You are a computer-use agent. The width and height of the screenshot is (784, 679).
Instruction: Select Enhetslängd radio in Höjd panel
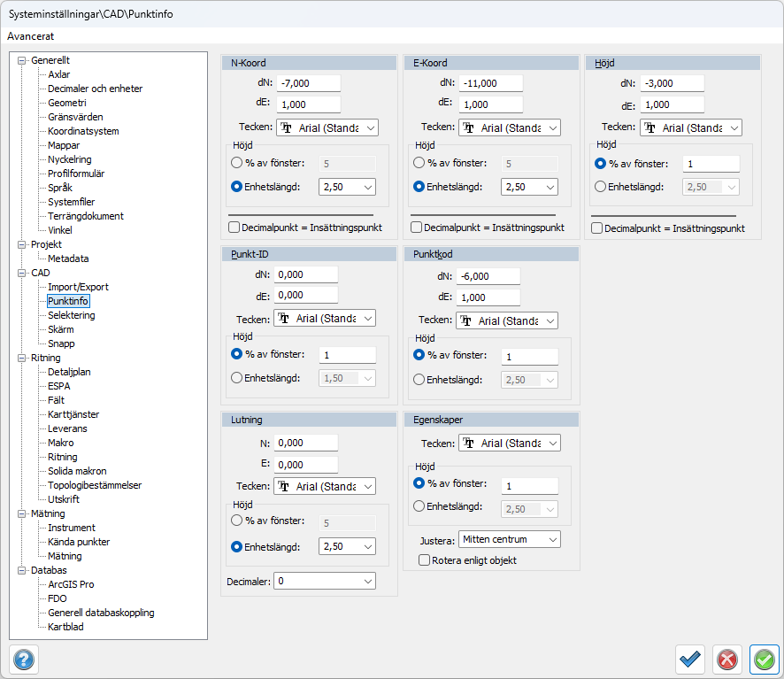pos(602,187)
